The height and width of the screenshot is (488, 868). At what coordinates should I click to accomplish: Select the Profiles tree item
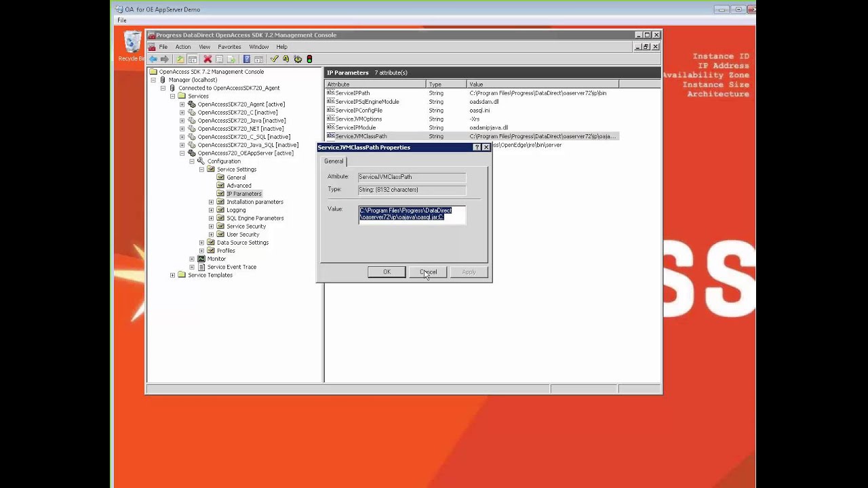click(x=226, y=251)
